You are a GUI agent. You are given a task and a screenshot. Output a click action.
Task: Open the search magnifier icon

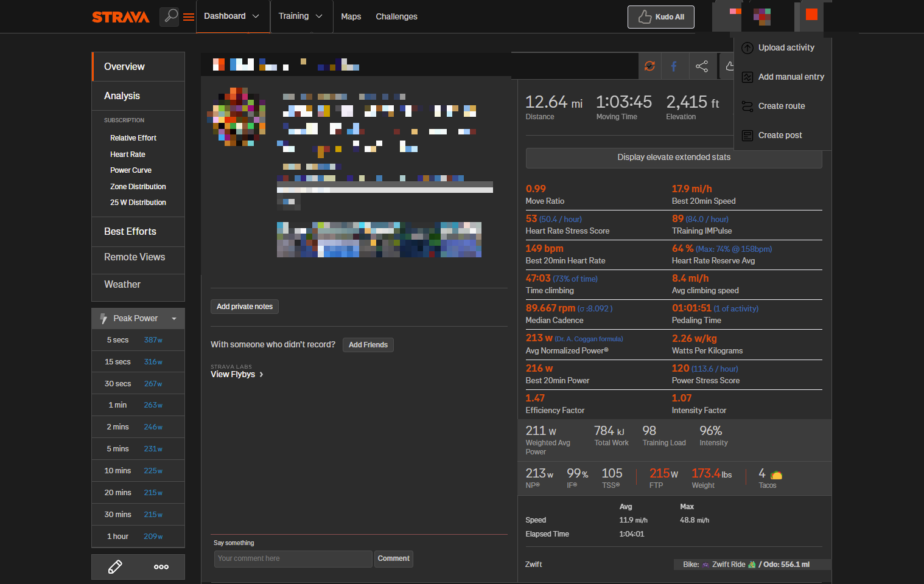point(171,16)
